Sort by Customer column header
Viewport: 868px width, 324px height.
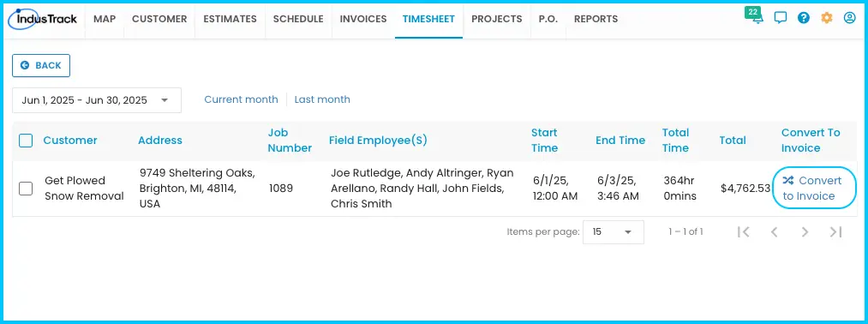click(x=70, y=141)
